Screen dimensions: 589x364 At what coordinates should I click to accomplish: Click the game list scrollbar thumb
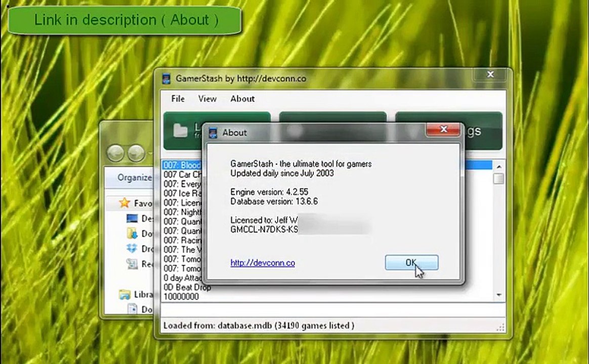pyautogui.click(x=499, y=178)
